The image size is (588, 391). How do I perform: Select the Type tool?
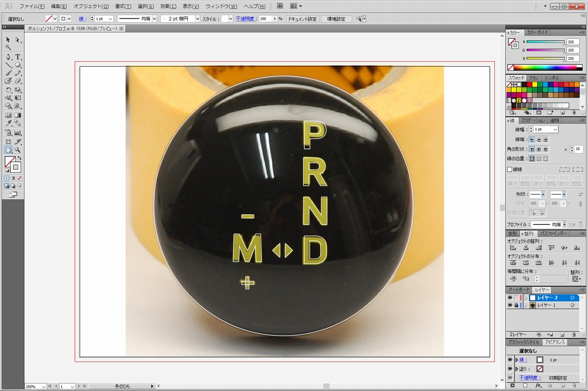tap(18, 57)
